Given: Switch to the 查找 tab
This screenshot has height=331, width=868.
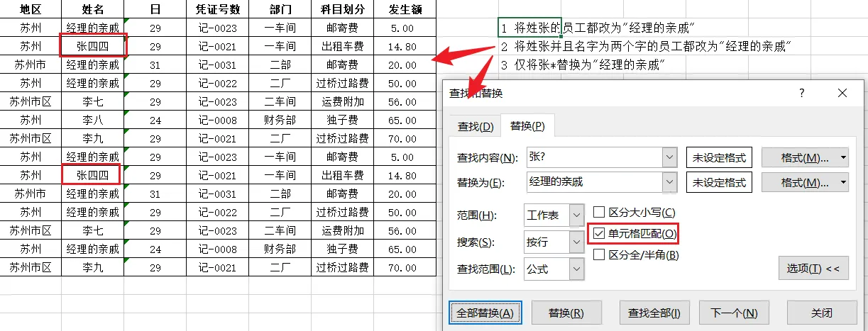Looking at the screenshot, I should (x=475, y=127).
